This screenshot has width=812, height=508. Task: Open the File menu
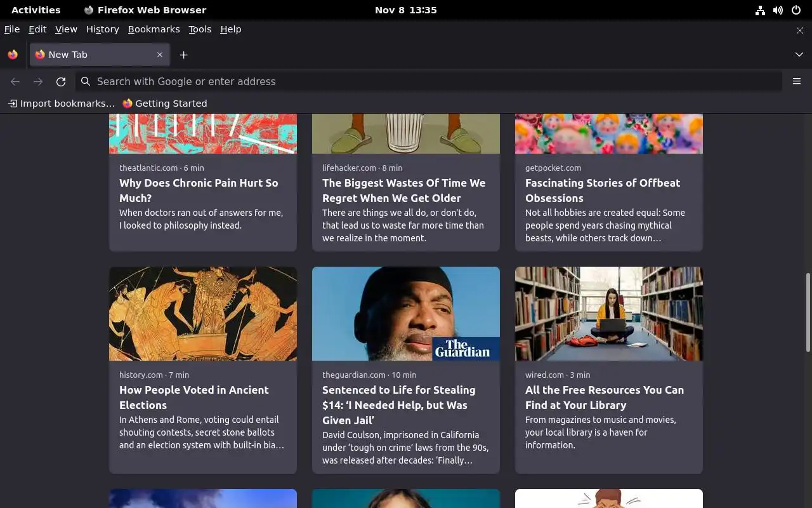click(12, 29)
